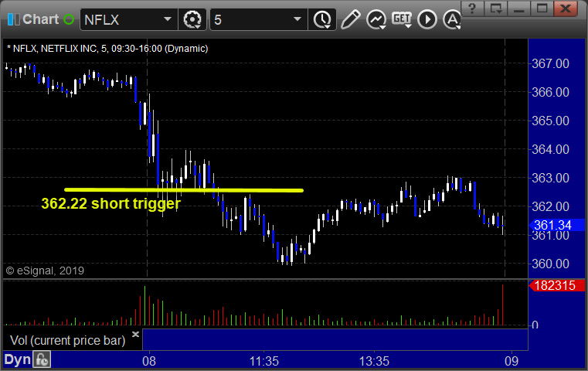Screen dimensions: 588x371
Task: Click the current price tag 361.34
Action: click(x=556, y=225)
